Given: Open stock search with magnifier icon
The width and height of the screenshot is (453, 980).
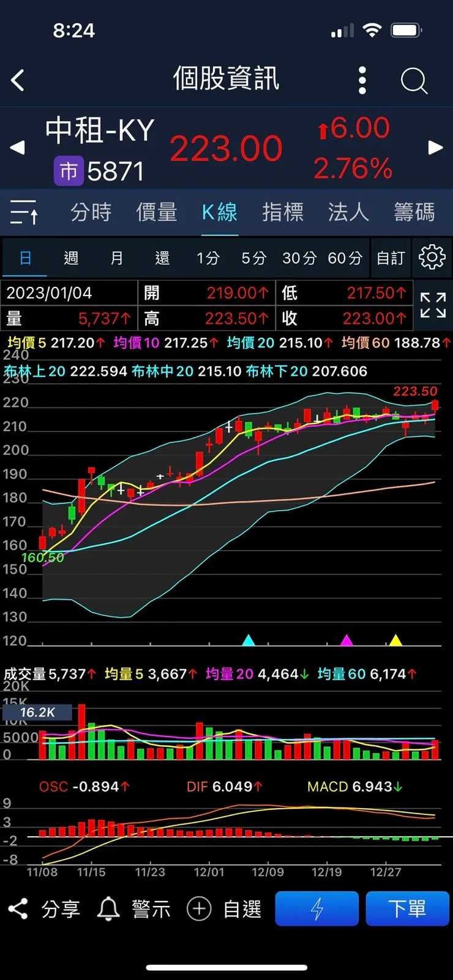Looking at the screenshot, I should (x=414, y=81).
